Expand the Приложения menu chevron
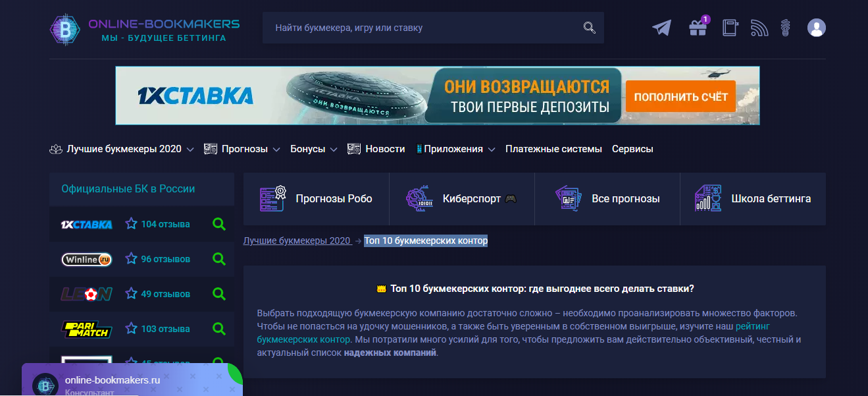Image resolution: width=868 pixels, height=396 pixels. [491, 150]
